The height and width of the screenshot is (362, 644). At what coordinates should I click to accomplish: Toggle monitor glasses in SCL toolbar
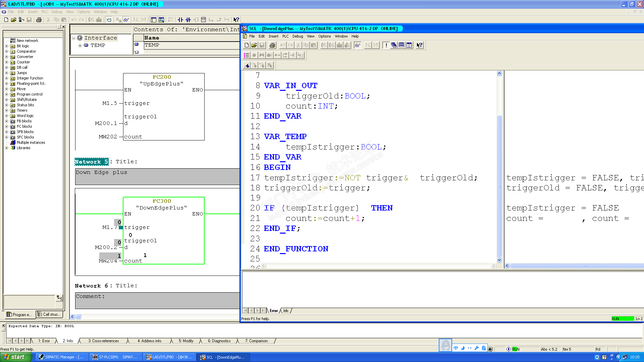(x=358, y=45)
